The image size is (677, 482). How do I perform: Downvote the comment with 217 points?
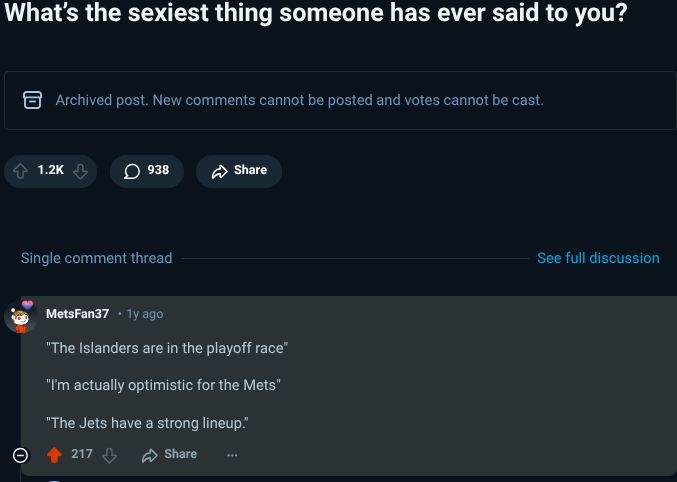[110, 455]
